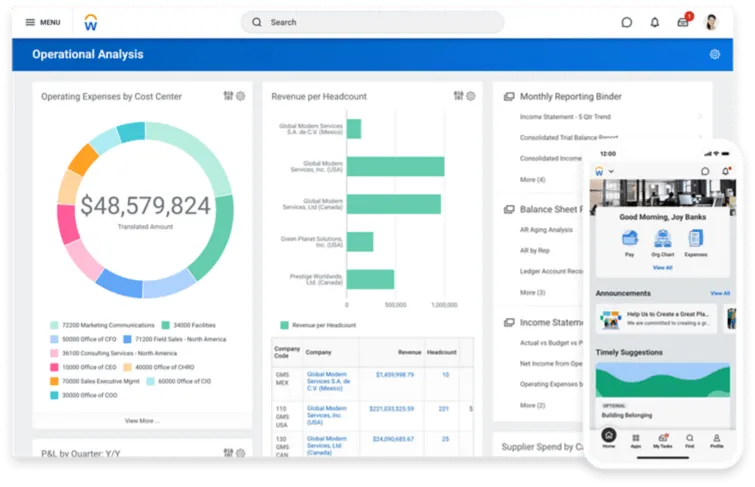The image size is (755, 487).
Task: Expand More (4) under Monthly Reporting Binder
Action: (x=532, y=179)
